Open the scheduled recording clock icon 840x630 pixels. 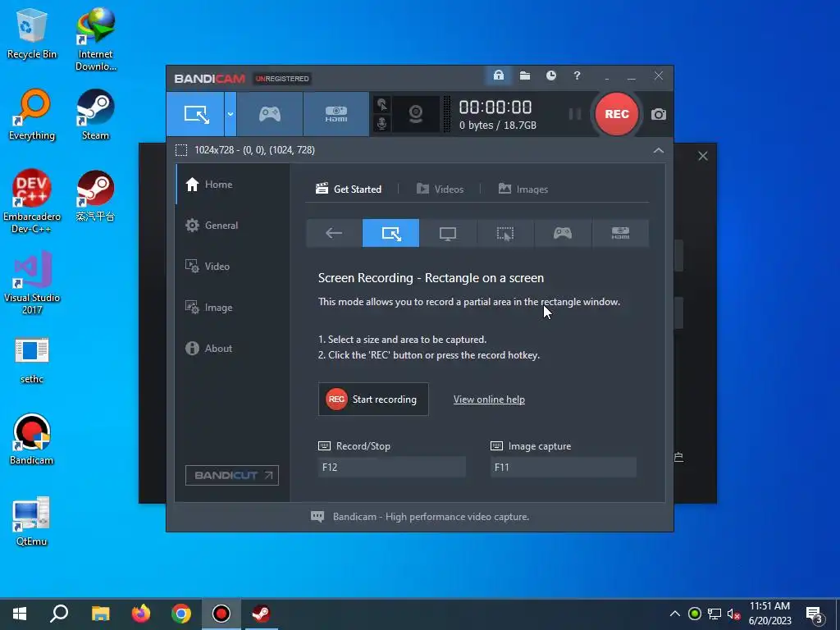[x=550, y=75]
